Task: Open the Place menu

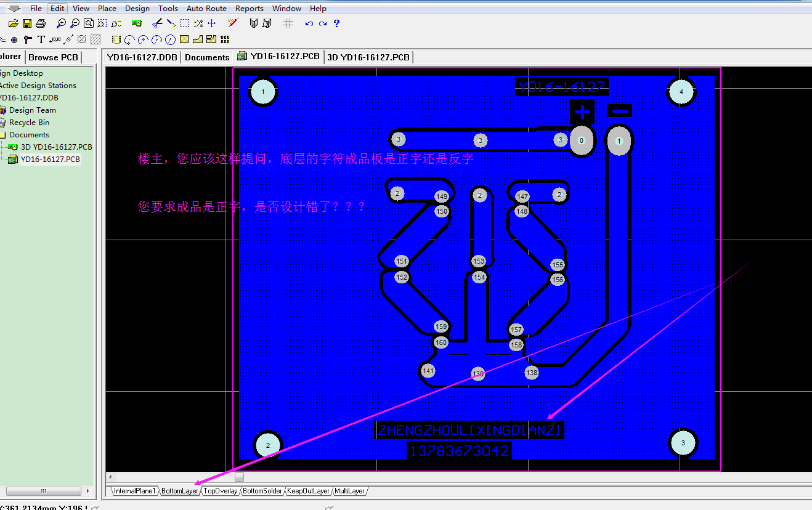Action: pyautogui.click(x=107, y=8)
